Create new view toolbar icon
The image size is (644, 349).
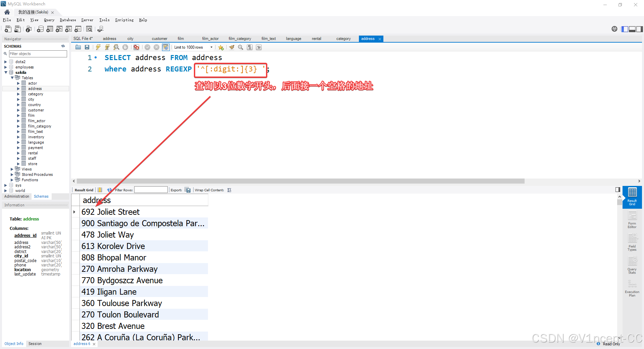pyautogui.click(x=59, y=29)
